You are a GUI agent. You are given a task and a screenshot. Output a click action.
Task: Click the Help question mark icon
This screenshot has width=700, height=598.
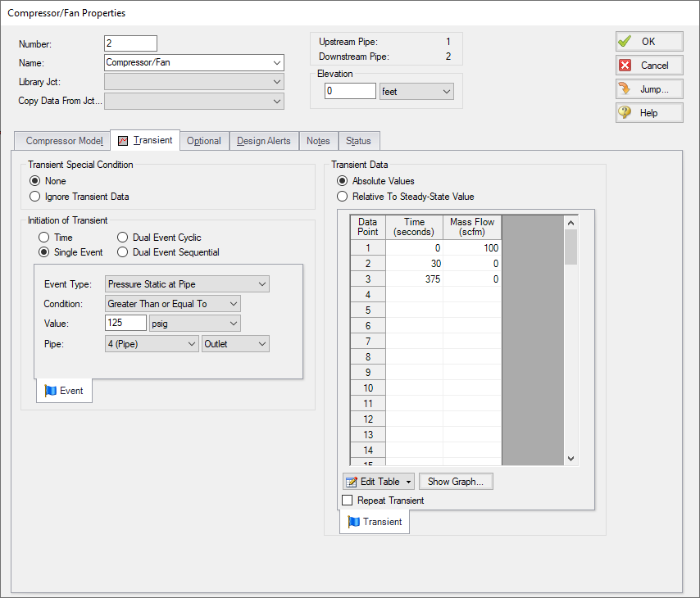coord(625,113)
